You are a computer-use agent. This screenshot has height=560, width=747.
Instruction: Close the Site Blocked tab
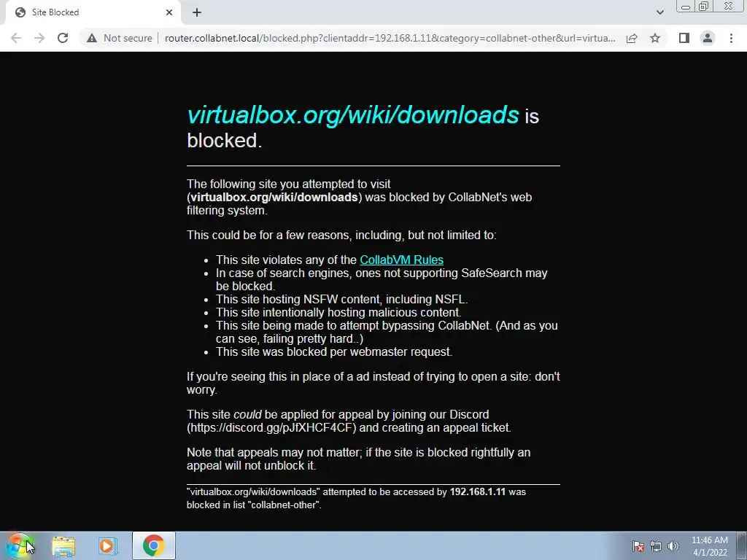pos(169,12)
